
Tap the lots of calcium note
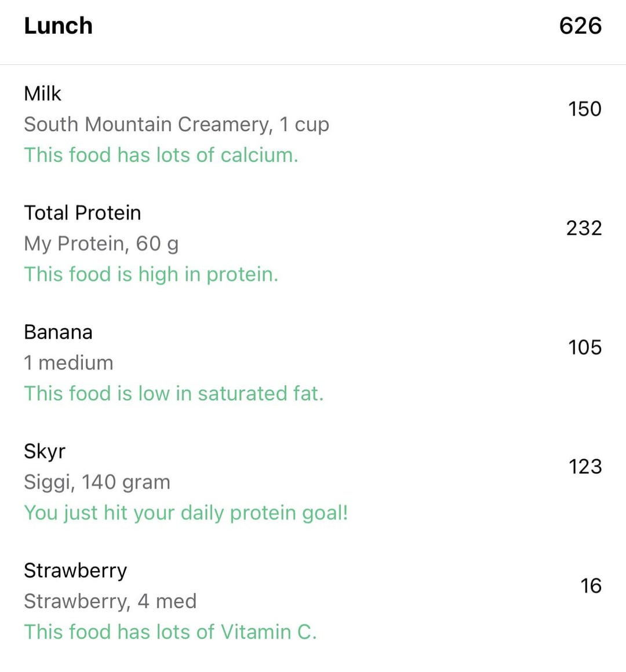pyautogui.click(x=161, y=155)
